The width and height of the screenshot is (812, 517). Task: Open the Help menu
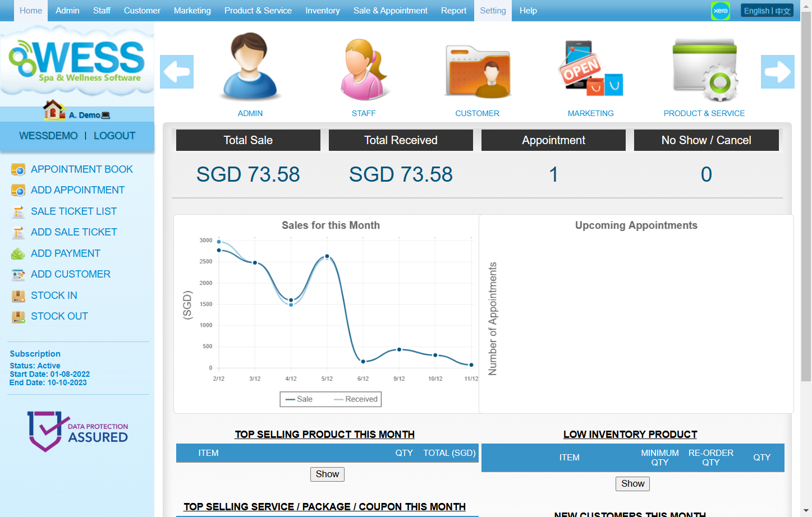click(528, 11)
